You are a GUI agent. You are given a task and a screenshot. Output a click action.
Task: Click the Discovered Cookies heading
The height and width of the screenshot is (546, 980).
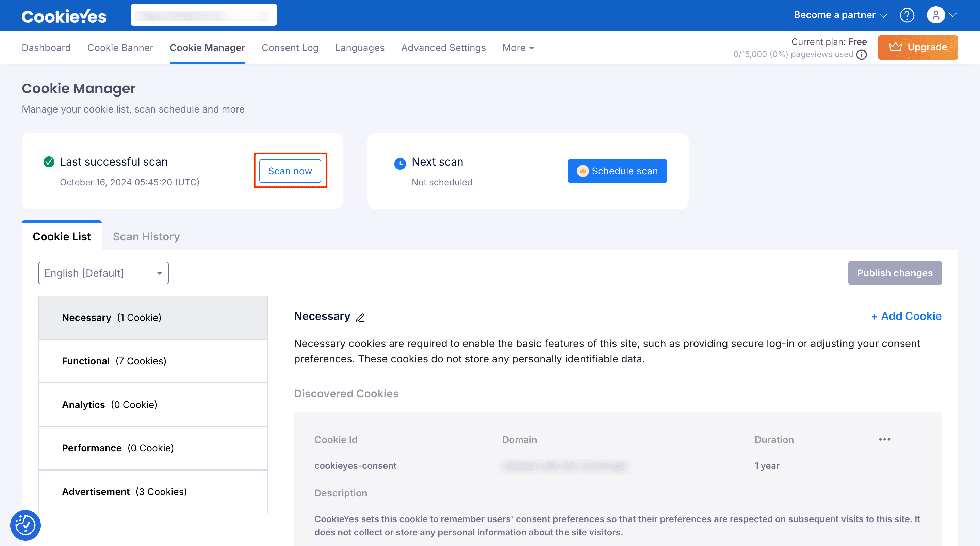(346, 394)
